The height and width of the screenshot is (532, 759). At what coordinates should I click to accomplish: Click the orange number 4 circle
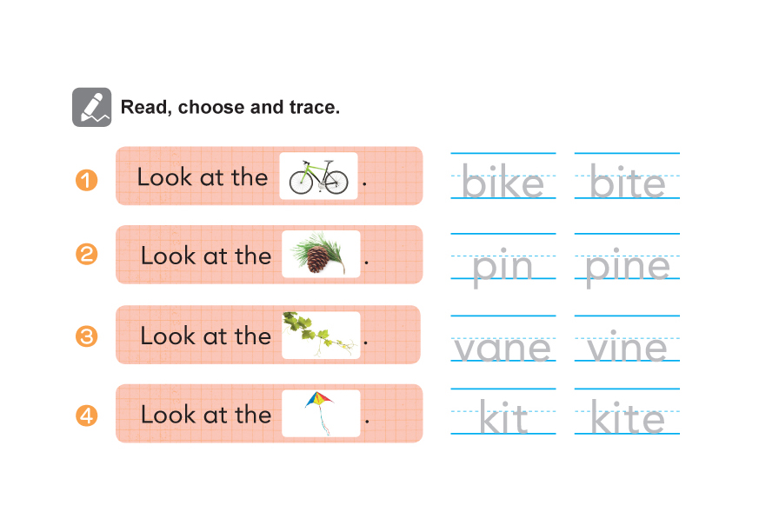tap(86, 416)
